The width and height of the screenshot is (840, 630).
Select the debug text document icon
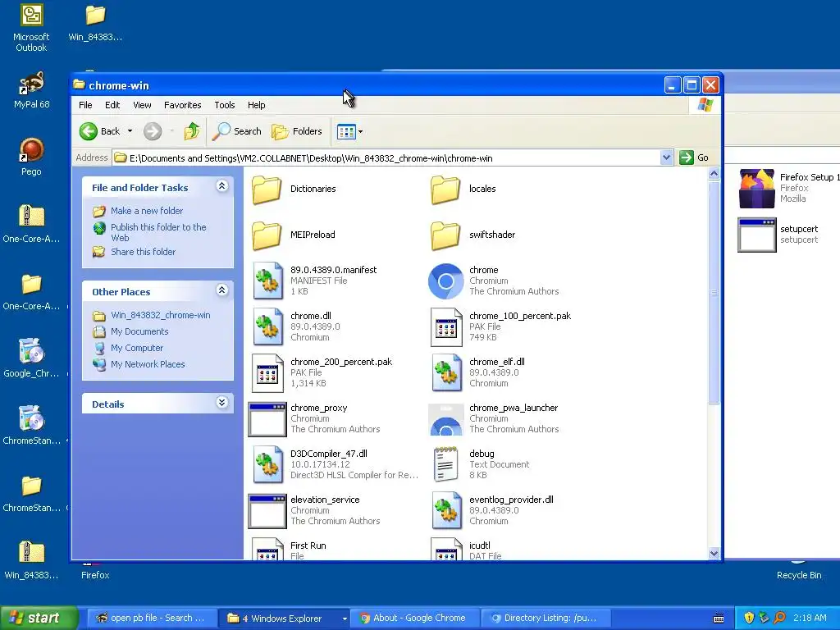pos(445,464)
